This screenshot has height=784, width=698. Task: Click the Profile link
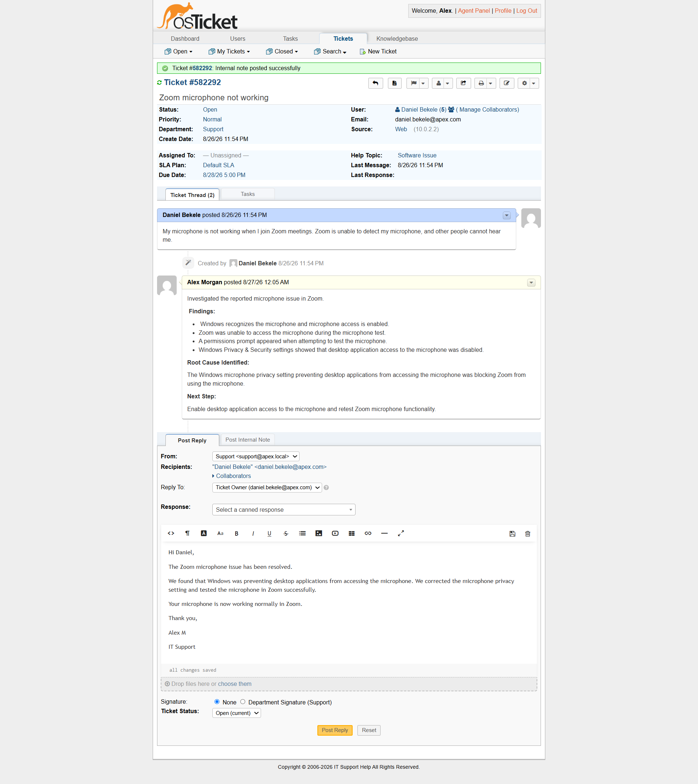click(503, 11)
